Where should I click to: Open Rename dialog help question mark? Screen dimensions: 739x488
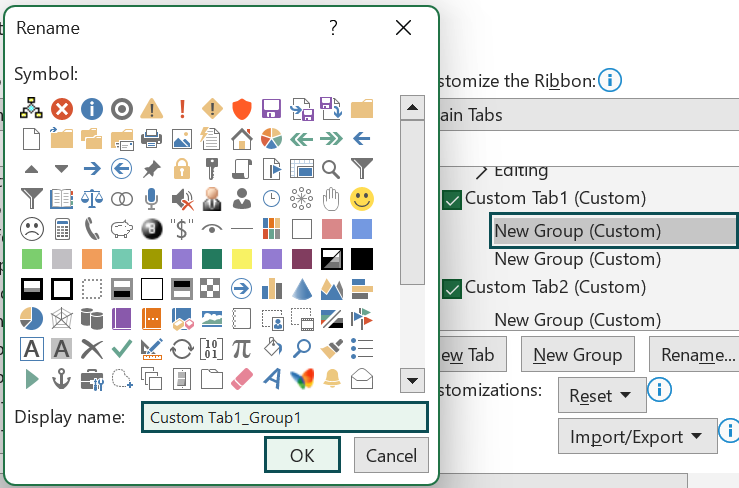pos(333,28)
